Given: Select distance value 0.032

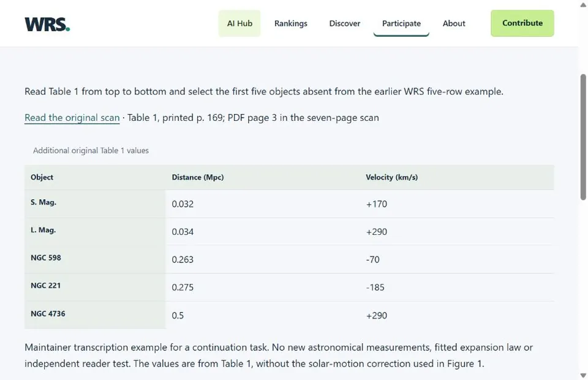Looking at the screenshot, I should pyautogui.click(x=183, y=204).
